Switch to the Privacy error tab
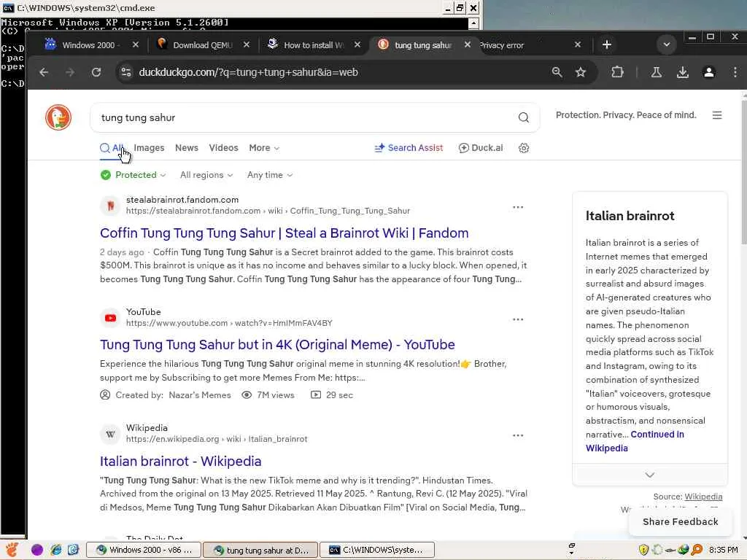747x560 pixels. tap(524, 44)
